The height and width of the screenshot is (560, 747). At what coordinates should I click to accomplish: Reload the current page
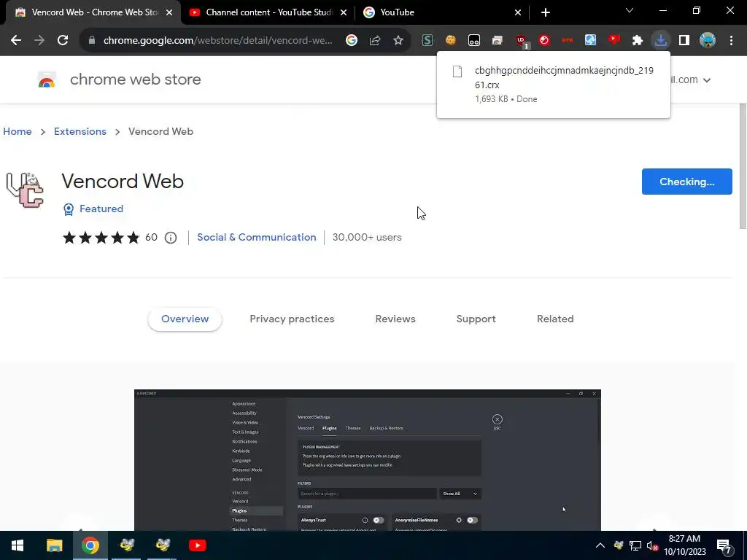[63, 41]
